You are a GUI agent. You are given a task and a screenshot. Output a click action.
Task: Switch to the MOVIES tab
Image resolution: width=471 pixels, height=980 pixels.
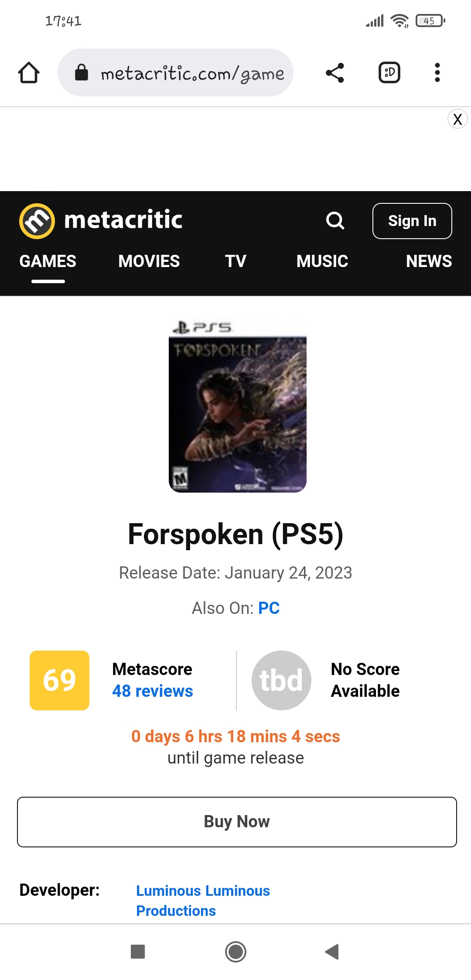149,261
